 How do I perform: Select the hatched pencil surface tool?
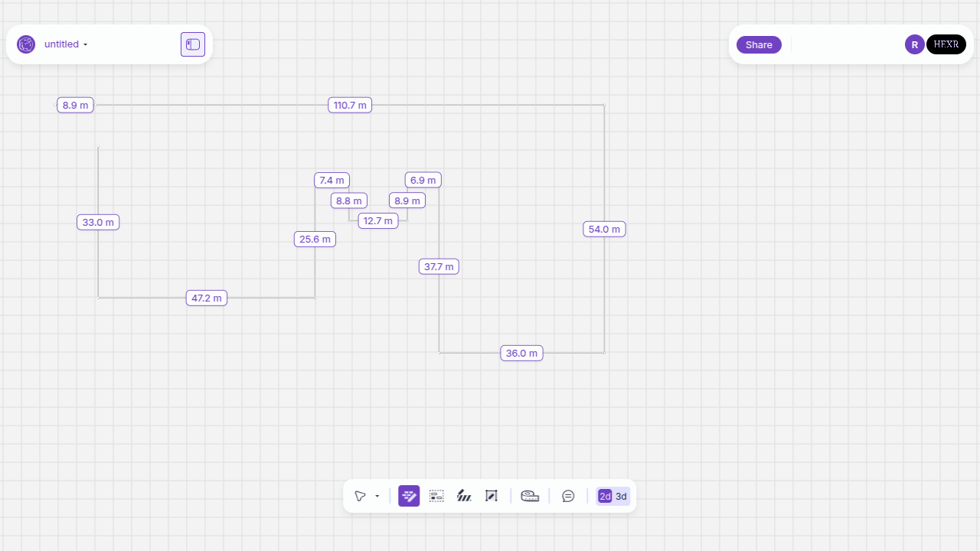point(464,496)
